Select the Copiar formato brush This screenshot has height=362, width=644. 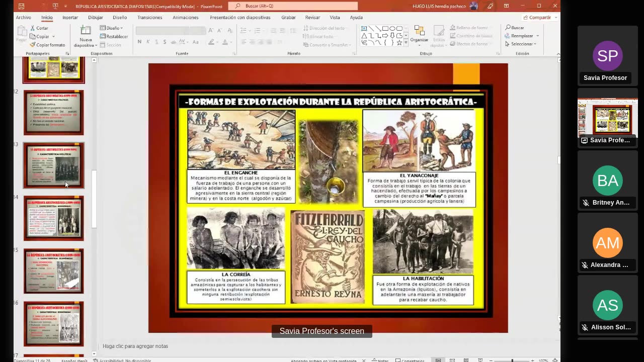33,45
